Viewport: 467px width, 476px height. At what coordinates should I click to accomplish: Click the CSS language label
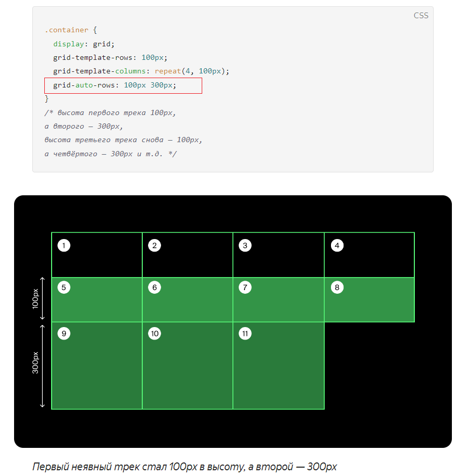pyautogui.click(x=421, y=16)
